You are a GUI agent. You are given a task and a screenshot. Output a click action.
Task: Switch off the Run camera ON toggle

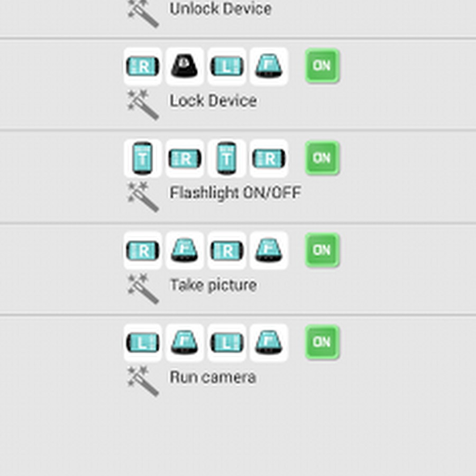[x=322, y=342]
